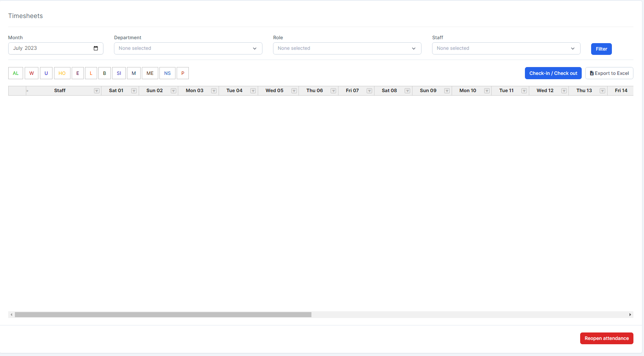This screenshot has width=644, height=356.
Task: Click the Tue 04 column header
Action: point(234,91)
